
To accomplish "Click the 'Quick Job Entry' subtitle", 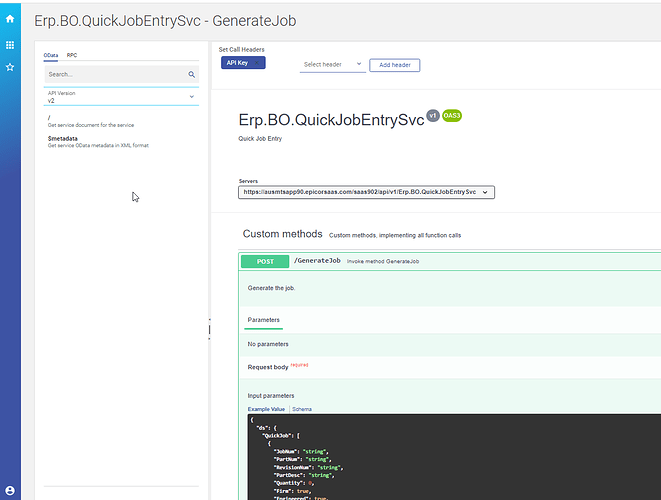I will [x=260, y=139].
